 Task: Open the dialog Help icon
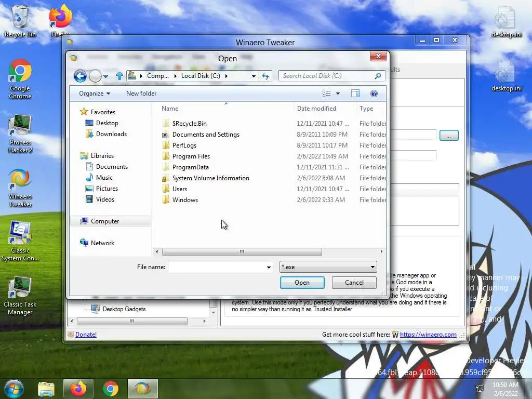[x=374, y=94]
